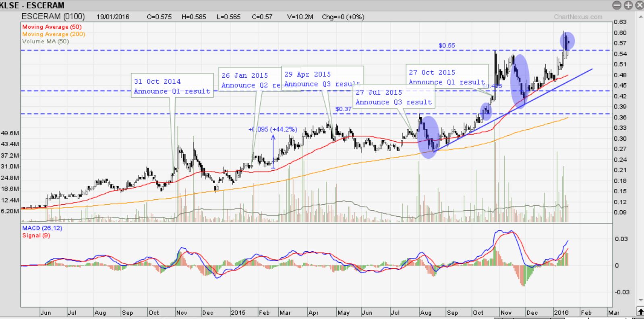
Task: Click the blue ellipse marking the August dip
Action: click(x=428, y=137)
